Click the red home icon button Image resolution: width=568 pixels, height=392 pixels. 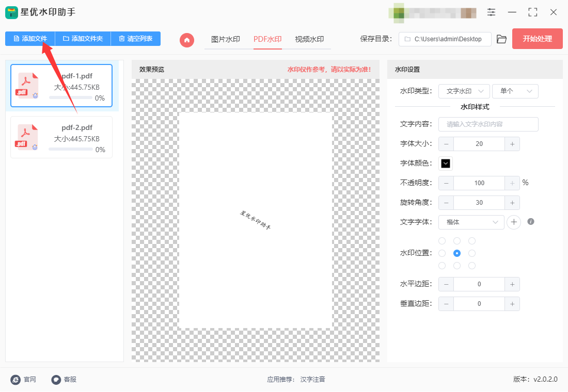[x=187, y=40]
